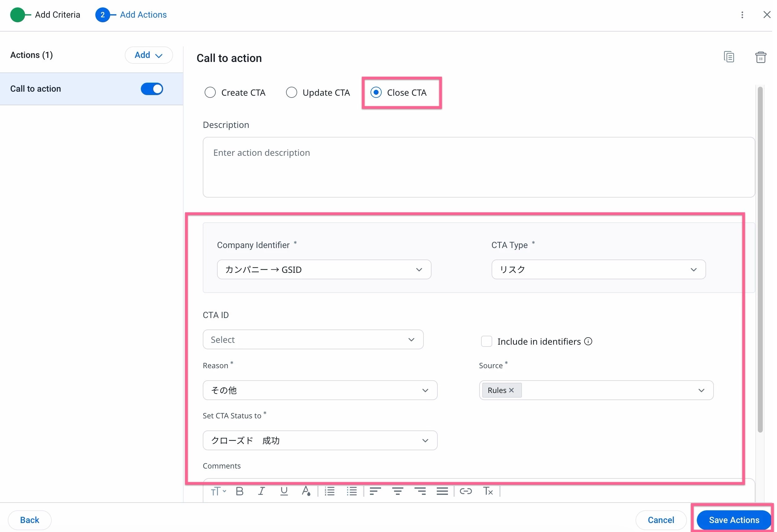Insert a hyperlink in comments
Viewport: 777px width, 532px height.
point(465,491)
